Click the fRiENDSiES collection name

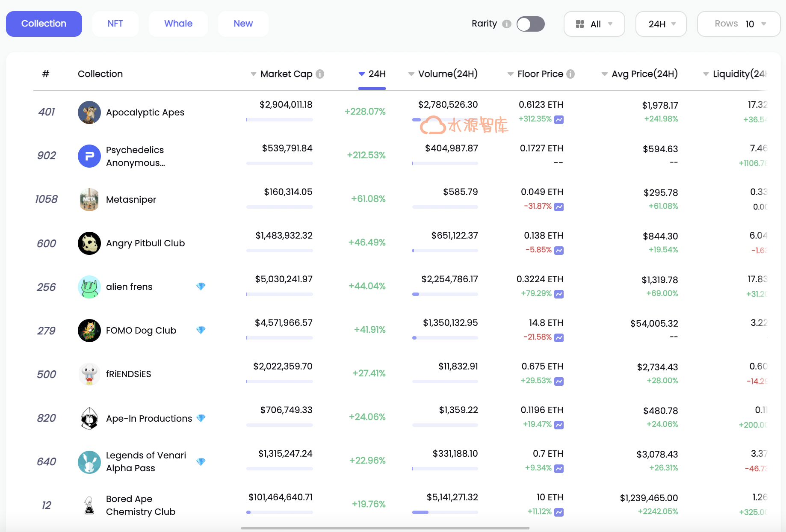point(129,374)
